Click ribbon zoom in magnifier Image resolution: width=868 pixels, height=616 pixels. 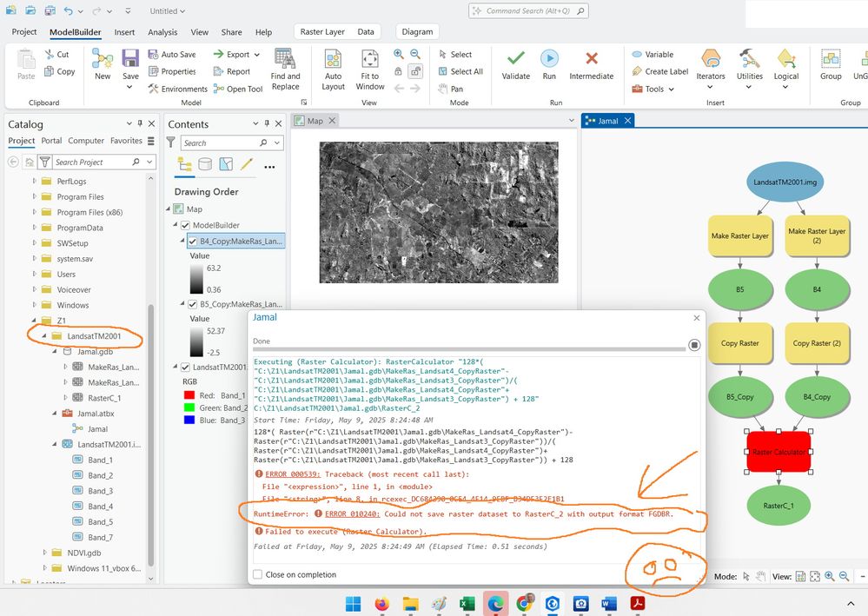point(399,54)
